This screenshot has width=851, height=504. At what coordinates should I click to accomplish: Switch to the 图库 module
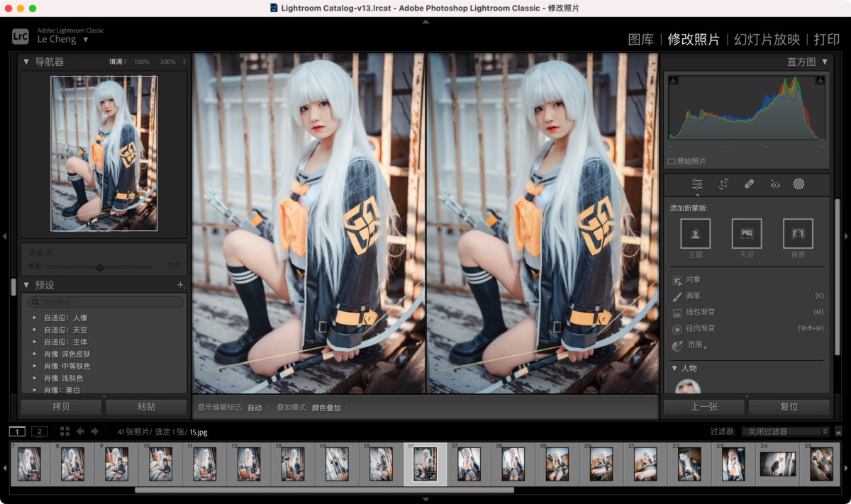[641, 39]
